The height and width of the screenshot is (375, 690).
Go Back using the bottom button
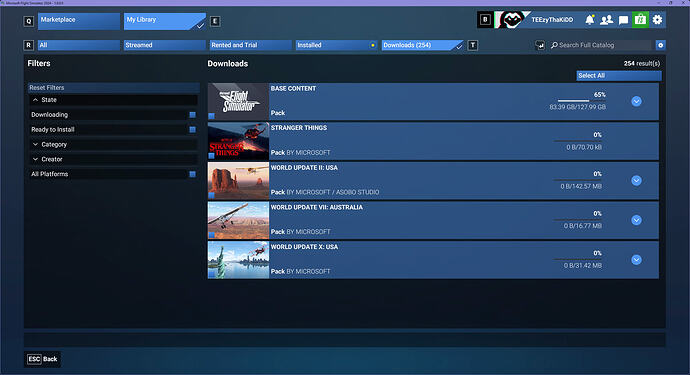click(x=43, y=359)
